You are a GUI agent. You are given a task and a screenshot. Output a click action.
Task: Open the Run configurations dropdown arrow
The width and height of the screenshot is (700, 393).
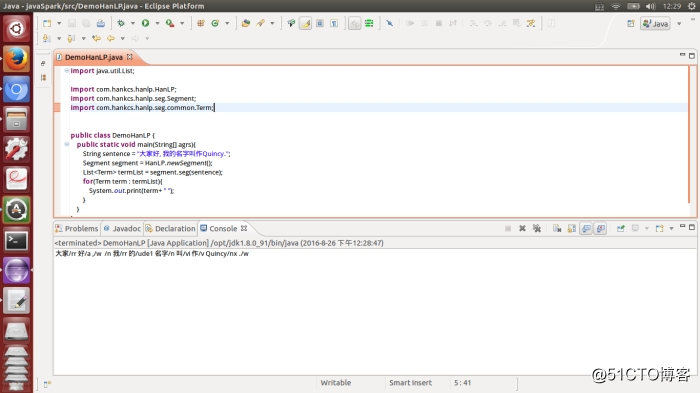coord(157,23)
